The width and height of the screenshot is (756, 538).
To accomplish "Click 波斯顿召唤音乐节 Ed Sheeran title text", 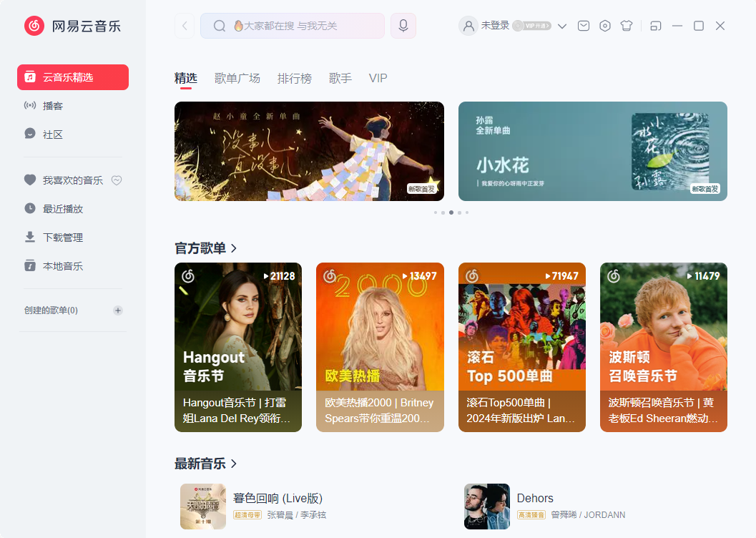I will [663, 410].
